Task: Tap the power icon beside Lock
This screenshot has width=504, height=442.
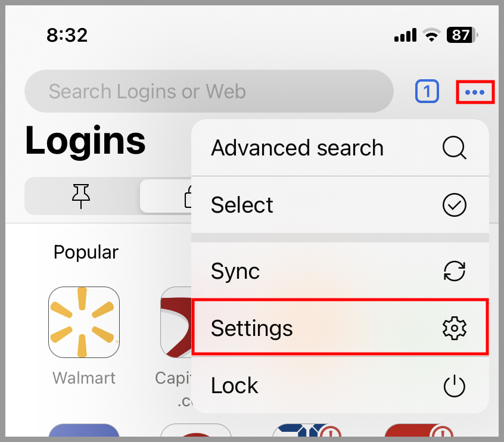Action: click(x=455, y=385)
